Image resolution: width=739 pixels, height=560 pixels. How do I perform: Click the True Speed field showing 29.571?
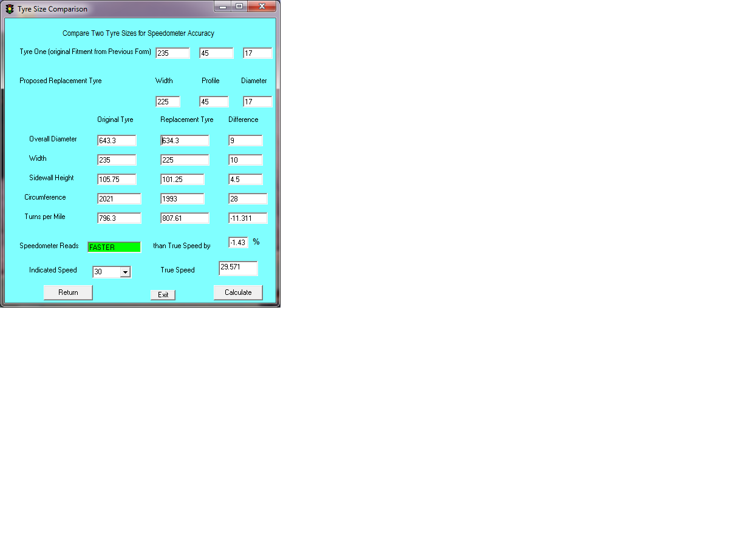[238, 268]
